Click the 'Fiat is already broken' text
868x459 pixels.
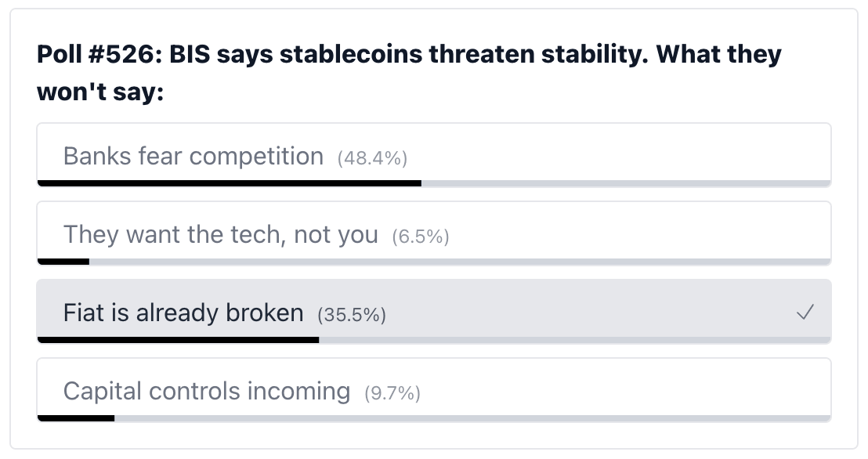coord(183,313)
